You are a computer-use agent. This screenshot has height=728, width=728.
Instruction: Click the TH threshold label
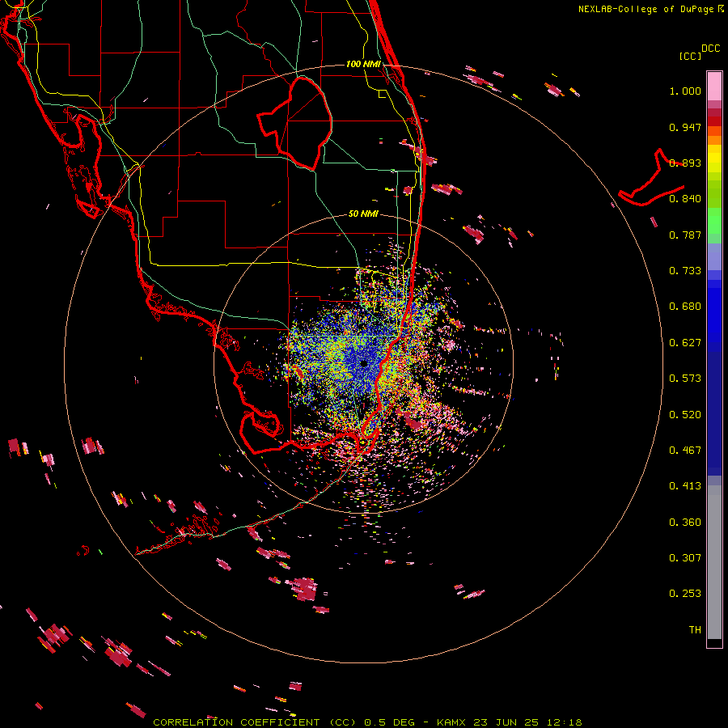point(695,630)
